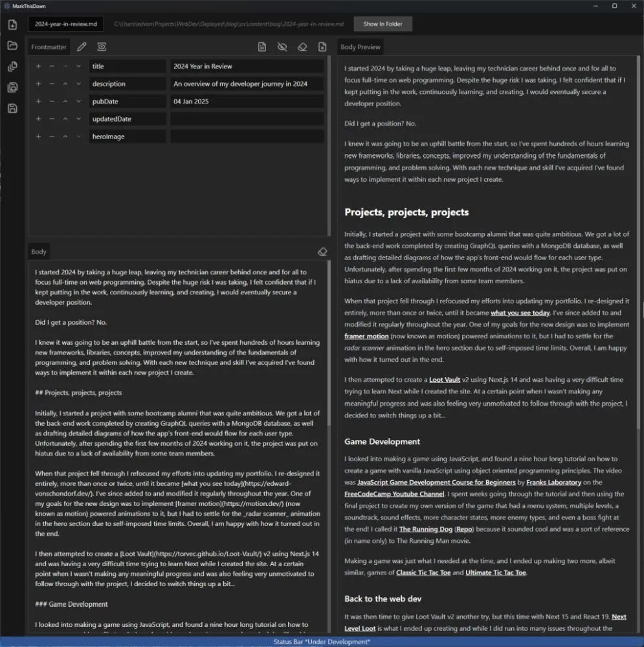Click the '2024 Year in Review' title value field
Viewport: 644px width, 647px height.
tap(247, 66)
